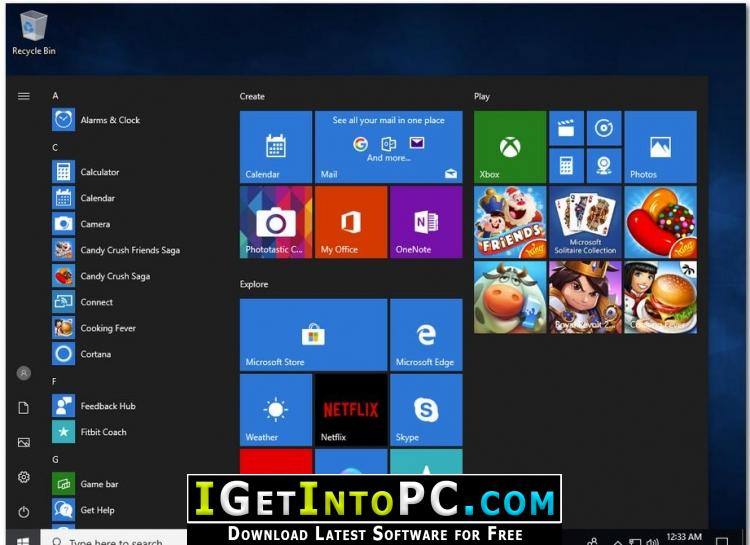Open the OneNote tile
The height and width of the screenshot is (545, 750).
pos(426,222)
